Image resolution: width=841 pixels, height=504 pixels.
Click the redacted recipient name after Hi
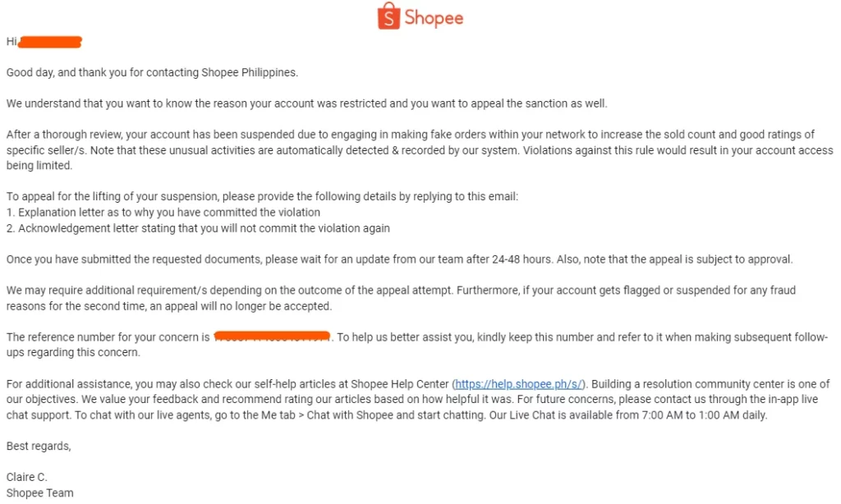[50, 41]
